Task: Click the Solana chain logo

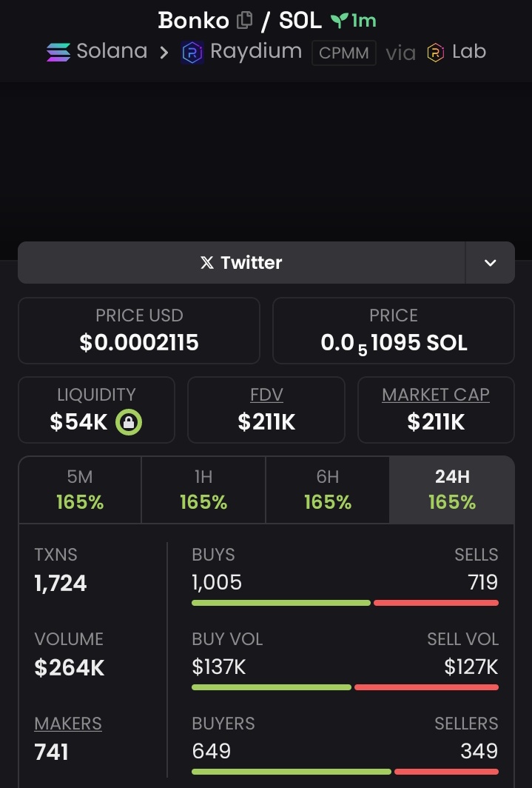Action: coord(58,52)
